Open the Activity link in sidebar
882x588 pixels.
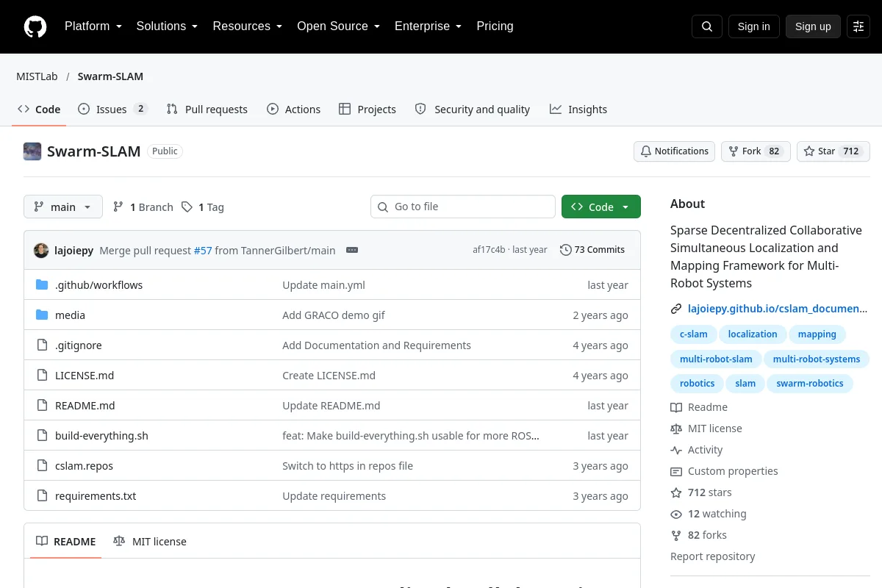tap(697, 450)
